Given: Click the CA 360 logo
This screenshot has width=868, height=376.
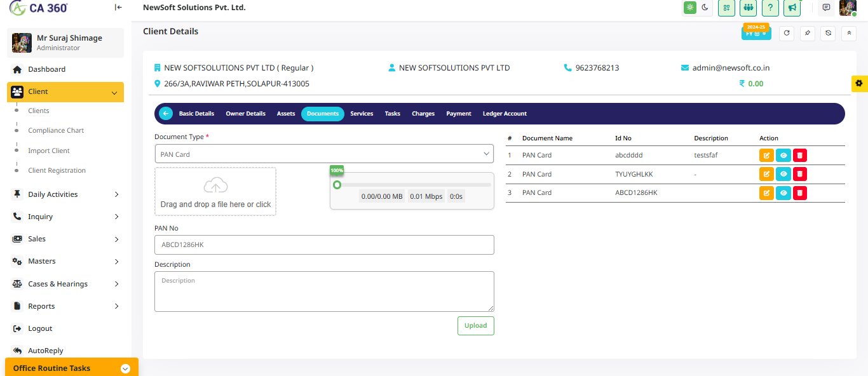Looking at the screenshot, I should 39,8.
